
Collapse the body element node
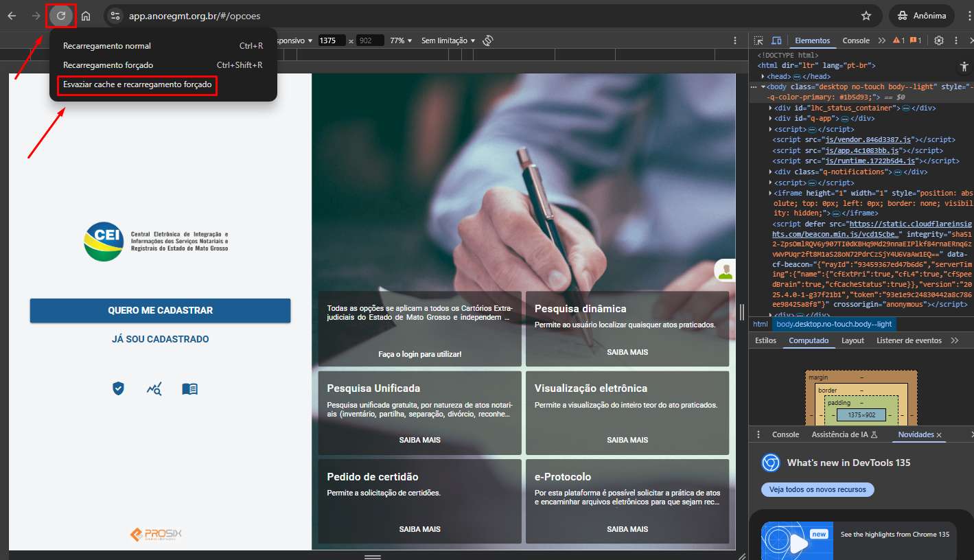pyautogui.click(x=763, y=87)
